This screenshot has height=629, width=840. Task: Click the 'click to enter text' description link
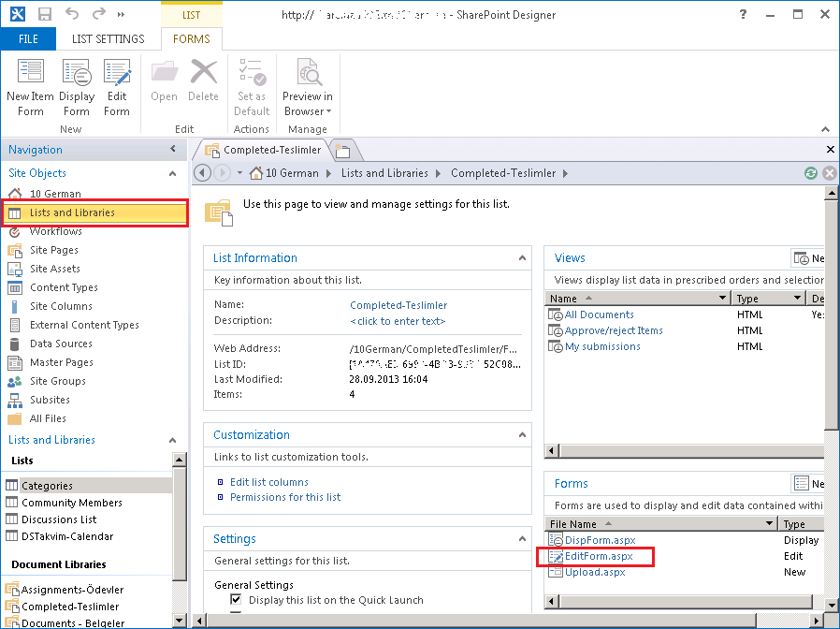coord(398,321)
